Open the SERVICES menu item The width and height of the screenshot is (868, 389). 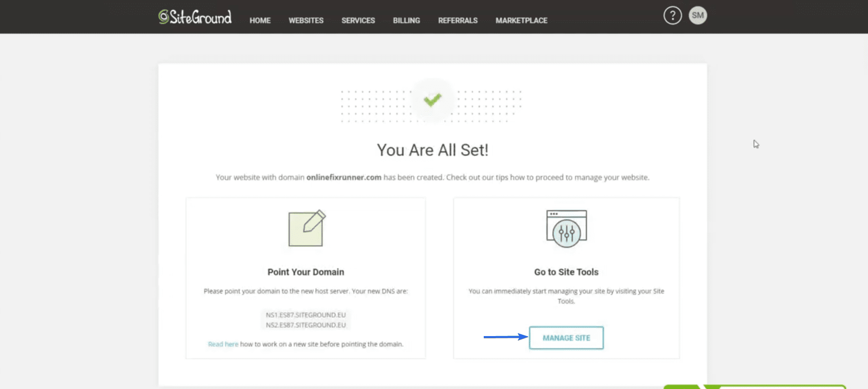coord(358,20)
